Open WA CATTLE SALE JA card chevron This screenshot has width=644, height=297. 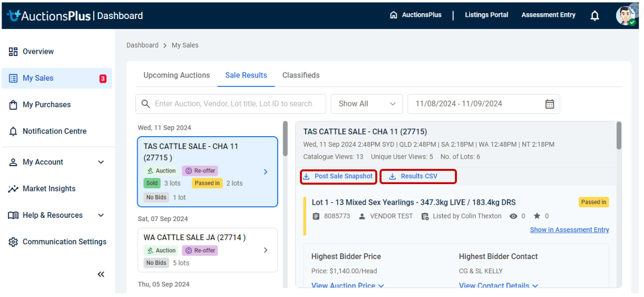click(x=266, y=250)
